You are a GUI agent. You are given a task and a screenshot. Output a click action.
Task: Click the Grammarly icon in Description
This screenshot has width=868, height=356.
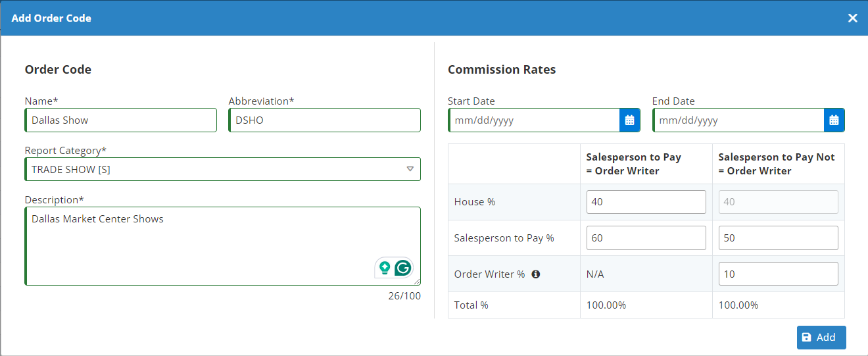[x=403, y=268]
